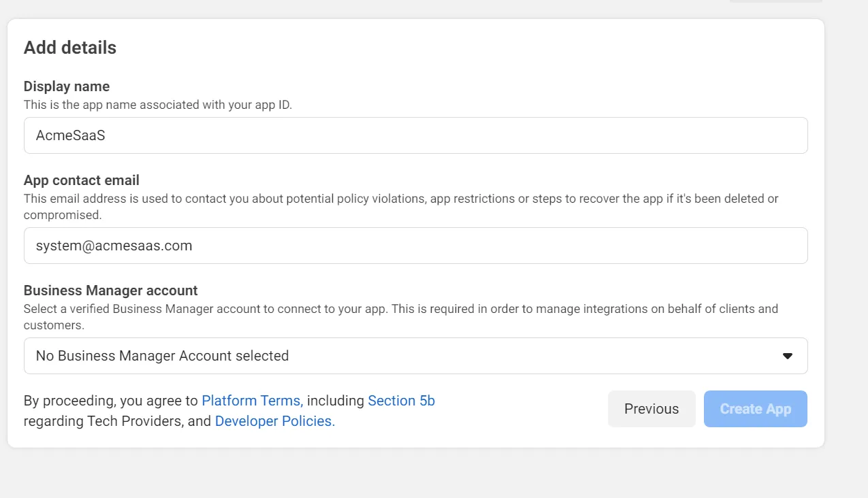This screenshot has width=868, height=498.
Task: Focus the App contact email field
Action: [x=415, y=246]
